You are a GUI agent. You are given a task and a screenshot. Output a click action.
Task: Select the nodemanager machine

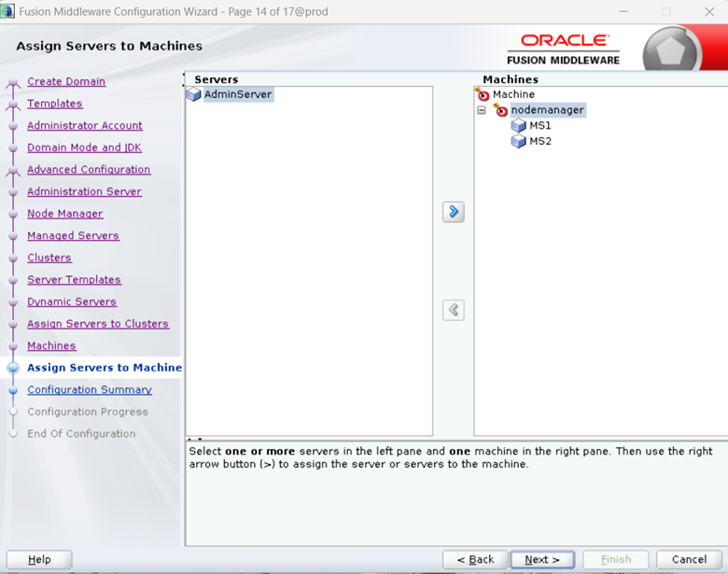click(547, 110)
